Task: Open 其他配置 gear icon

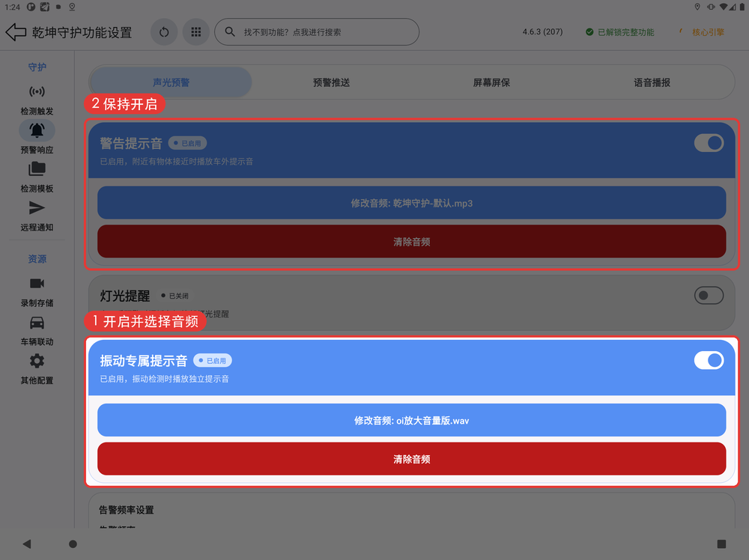Action: coord(37,361)
